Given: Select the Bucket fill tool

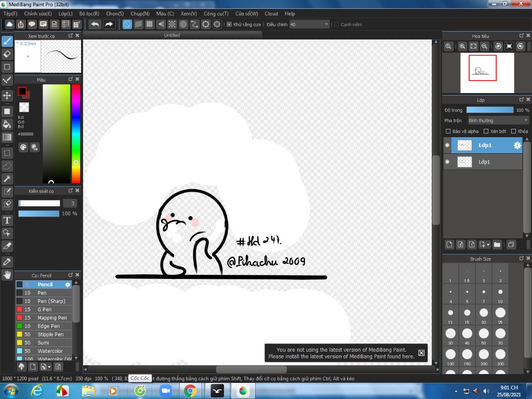Looking at the screenshot, I should pos(7,124).
